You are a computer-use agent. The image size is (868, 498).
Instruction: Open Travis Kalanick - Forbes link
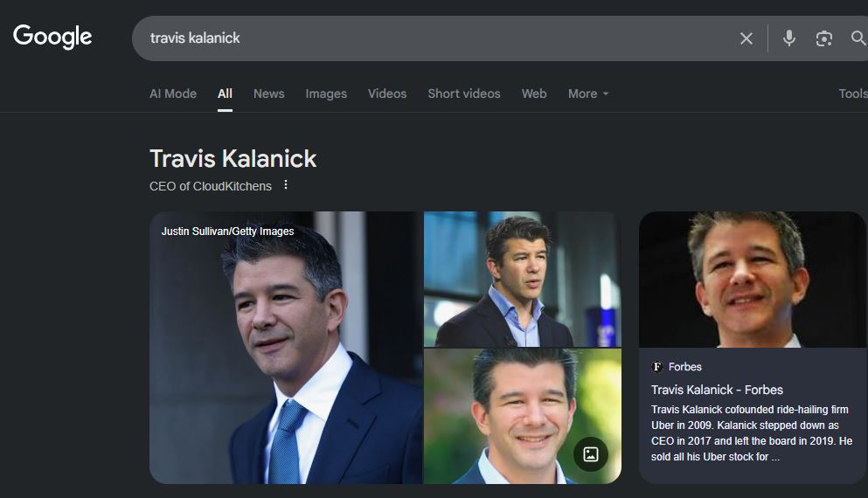tap(717, 390)
